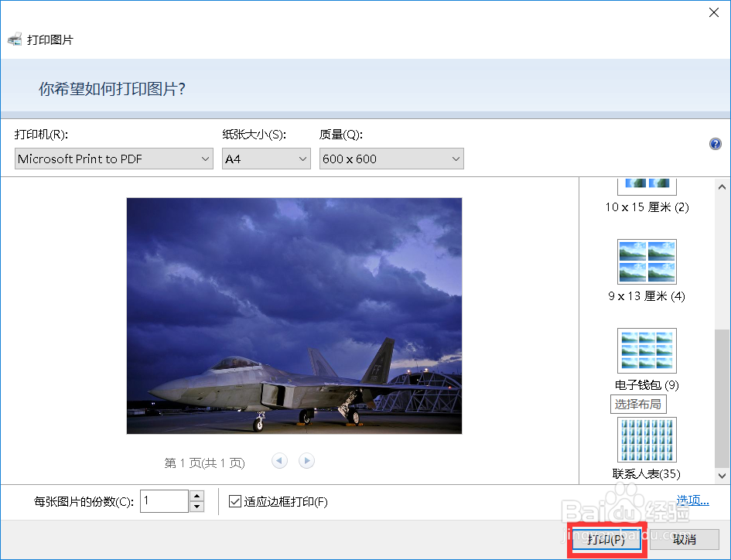Viewport: 731px width, 560px height.
Task: Open the 质量 600 x 600 dropdown
Action: (391, 159)
